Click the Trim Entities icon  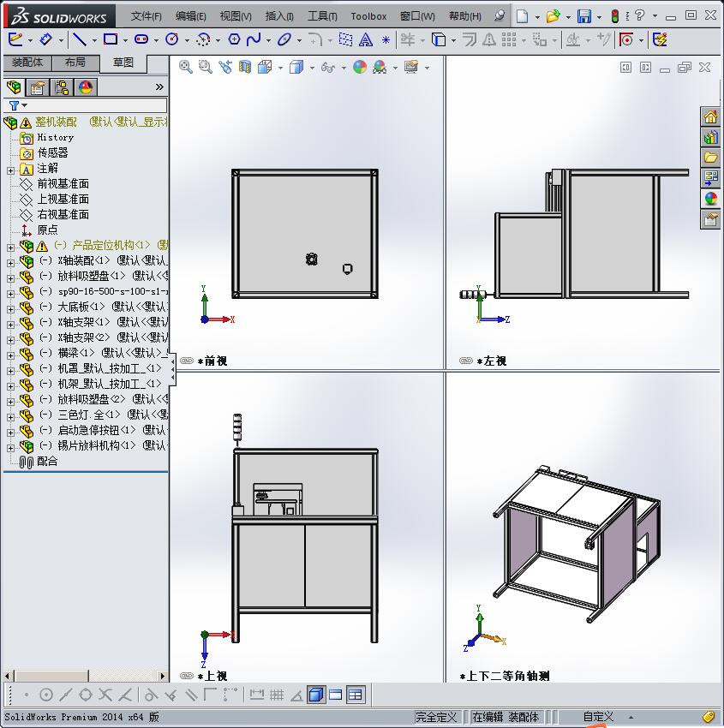[x=408, y=39]
